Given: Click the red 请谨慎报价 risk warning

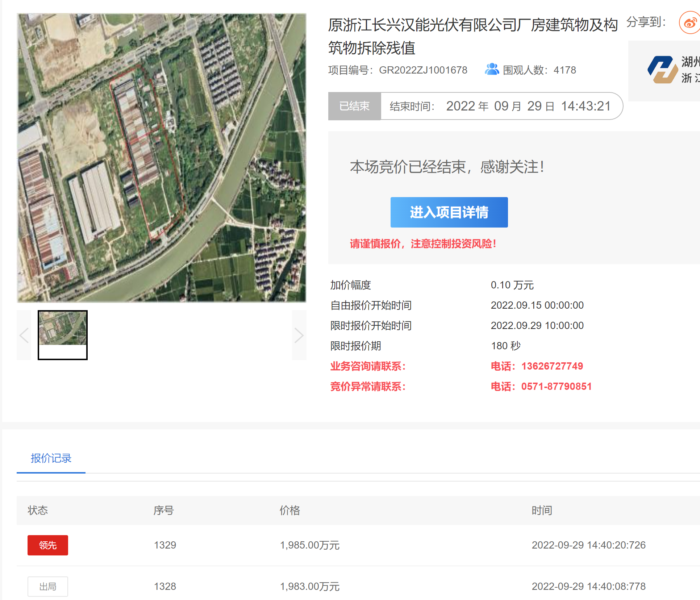Looking at the screenshot, I should coord(423,244).
